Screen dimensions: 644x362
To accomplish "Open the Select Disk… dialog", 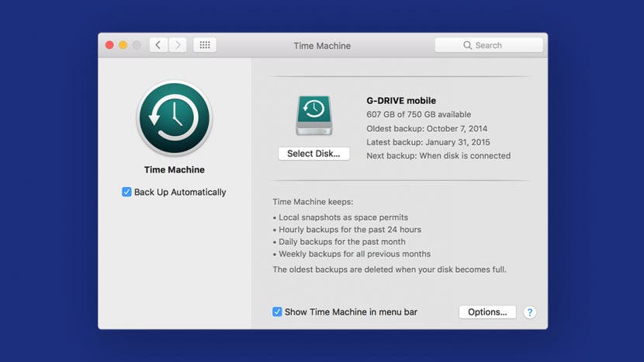I will (x=313, y=154).
